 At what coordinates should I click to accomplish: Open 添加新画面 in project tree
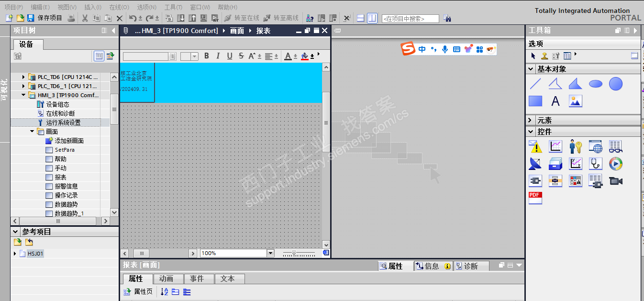(x=69, y=141)
